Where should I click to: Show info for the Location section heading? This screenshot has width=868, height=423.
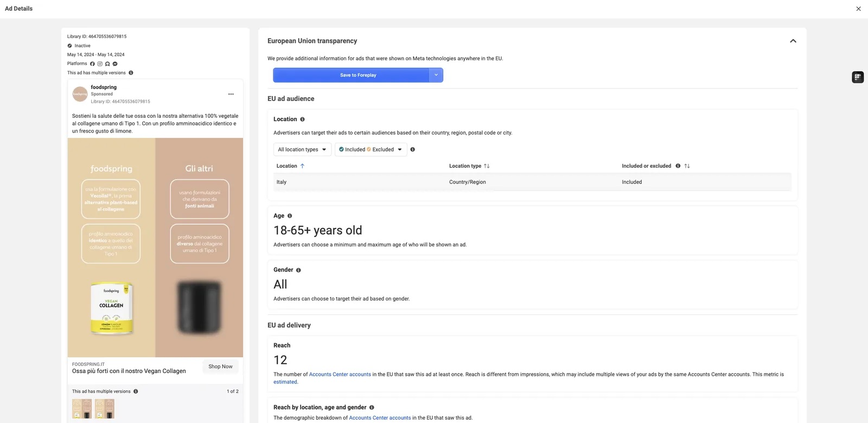coord(302,119)
